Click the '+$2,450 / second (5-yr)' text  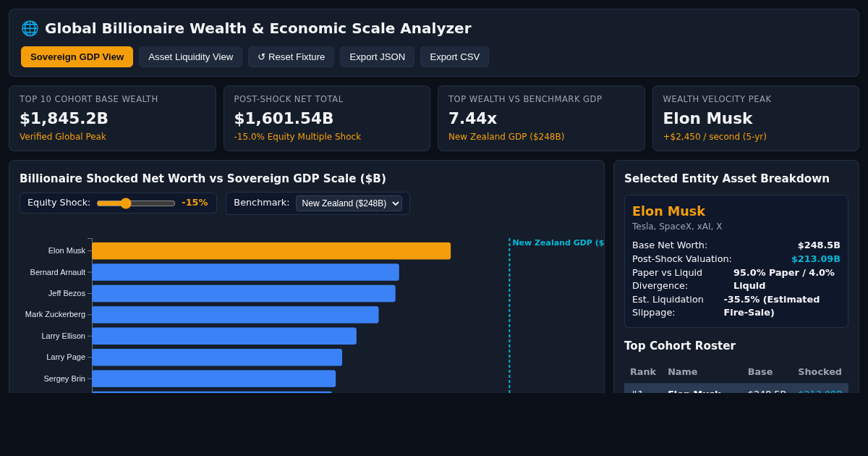[x=715, y=137]
